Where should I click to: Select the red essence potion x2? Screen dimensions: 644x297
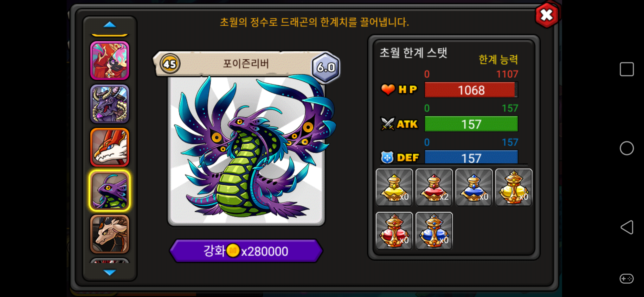pos(434,187)
